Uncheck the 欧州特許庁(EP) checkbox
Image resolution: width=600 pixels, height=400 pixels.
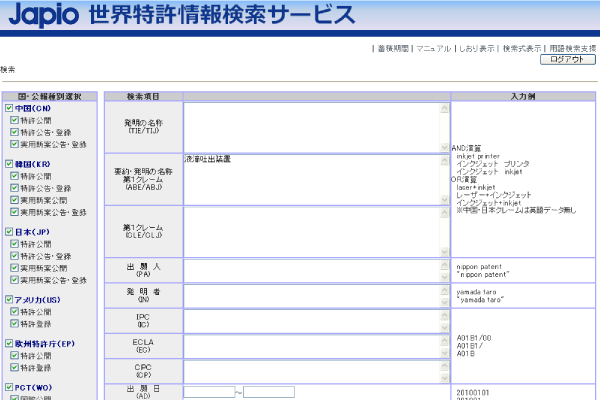(x=8, y=342)
